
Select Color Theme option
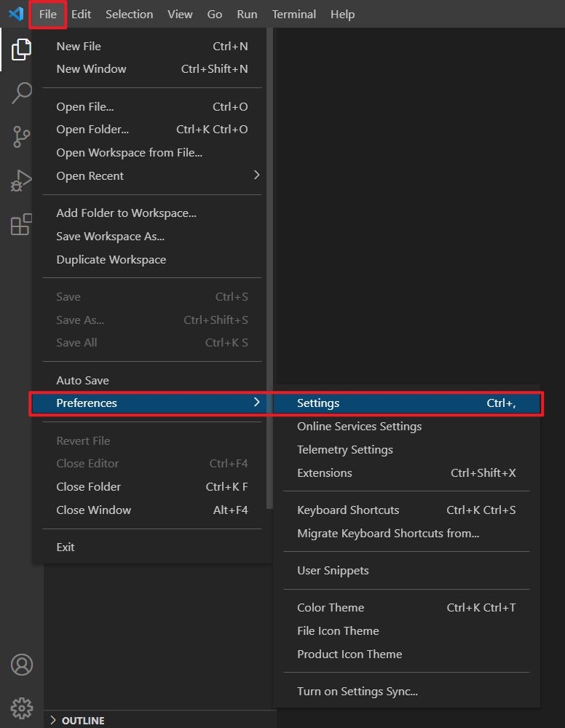click(331, 607)
